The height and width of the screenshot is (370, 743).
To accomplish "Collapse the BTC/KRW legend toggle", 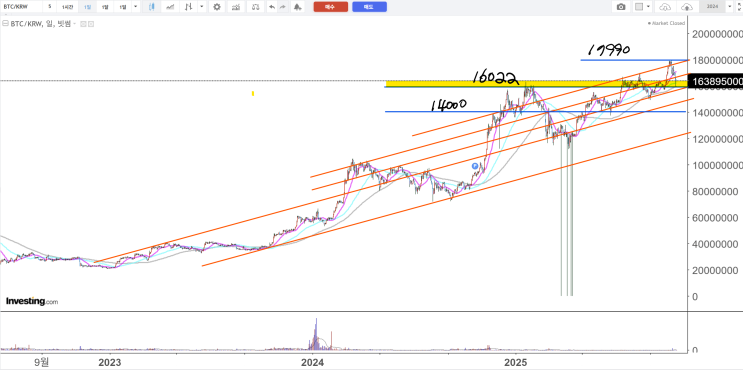I will [x=6, y=24].
